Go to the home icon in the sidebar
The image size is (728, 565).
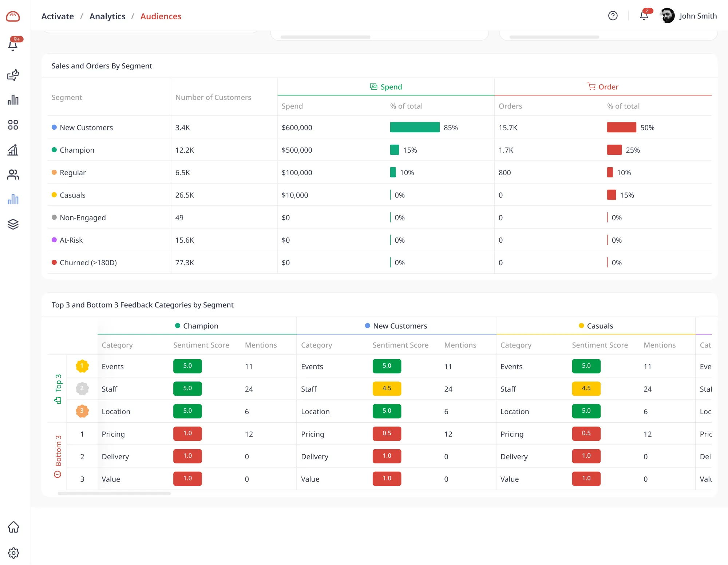coord(13,527)
